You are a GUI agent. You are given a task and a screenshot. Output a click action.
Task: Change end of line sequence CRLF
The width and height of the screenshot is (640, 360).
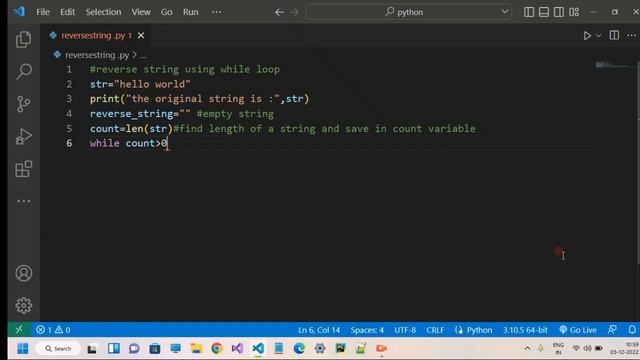435,330
